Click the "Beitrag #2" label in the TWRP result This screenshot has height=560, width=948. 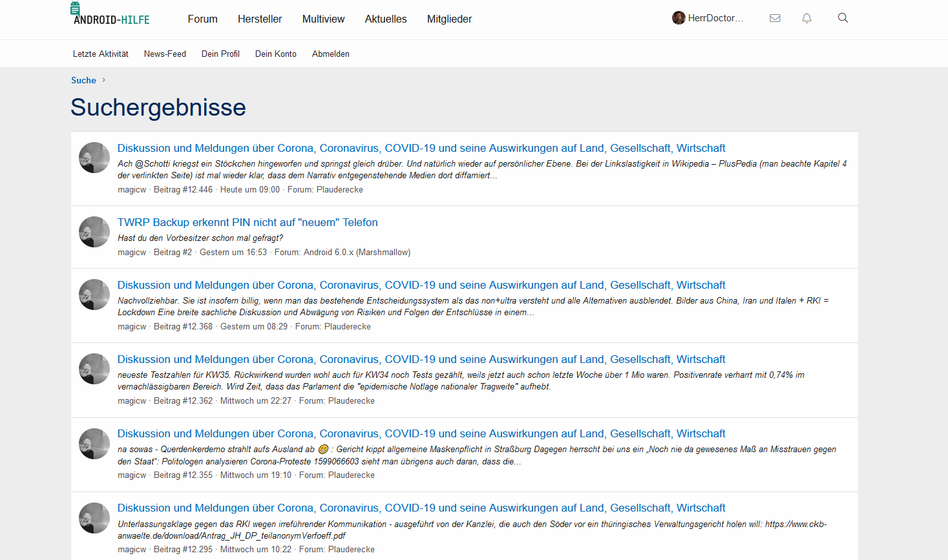[173, 253]
